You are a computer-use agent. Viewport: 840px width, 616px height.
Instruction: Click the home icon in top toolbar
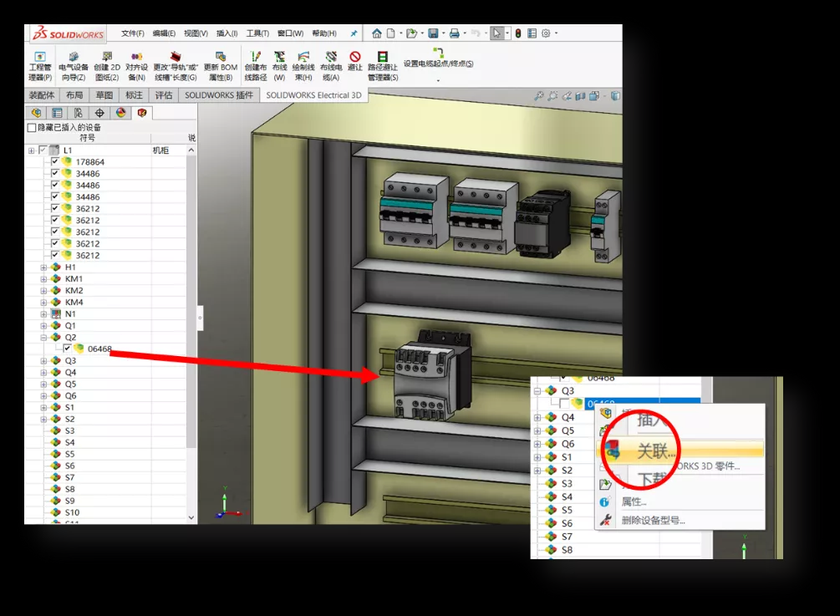[x=377, y=33]
